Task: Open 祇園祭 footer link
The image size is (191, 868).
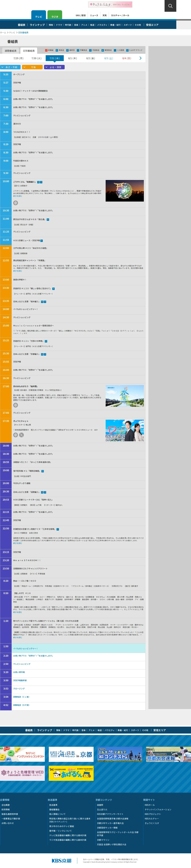Action: pyautogui.click(x=100, y=805)
